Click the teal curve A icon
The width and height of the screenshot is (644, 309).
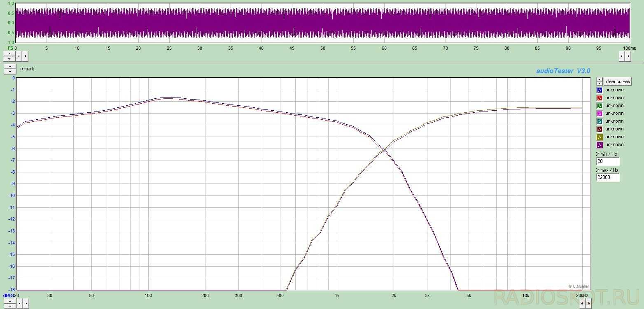pos(600,121)
